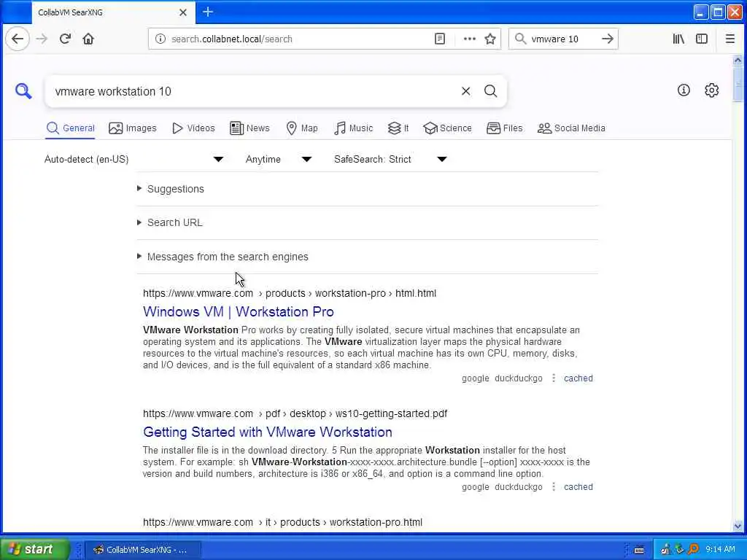Show sidebars icon in browser toolbar

point(702,39)
